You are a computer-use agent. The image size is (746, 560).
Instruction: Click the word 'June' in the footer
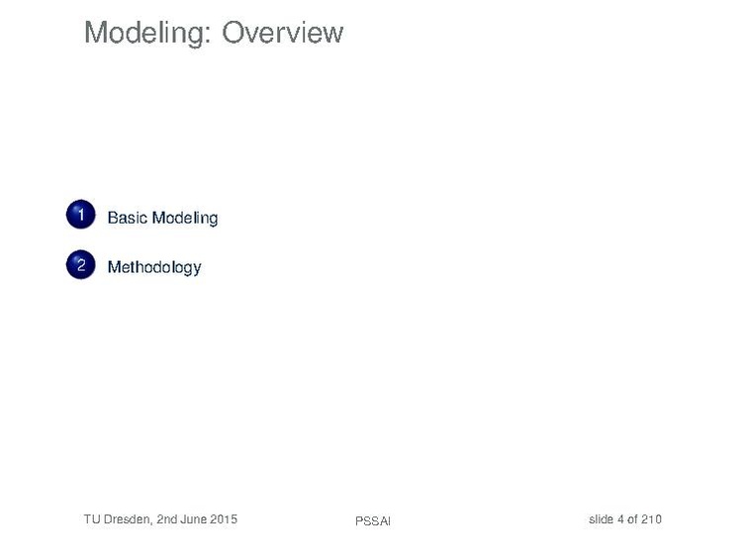click(x=194, y=519)
